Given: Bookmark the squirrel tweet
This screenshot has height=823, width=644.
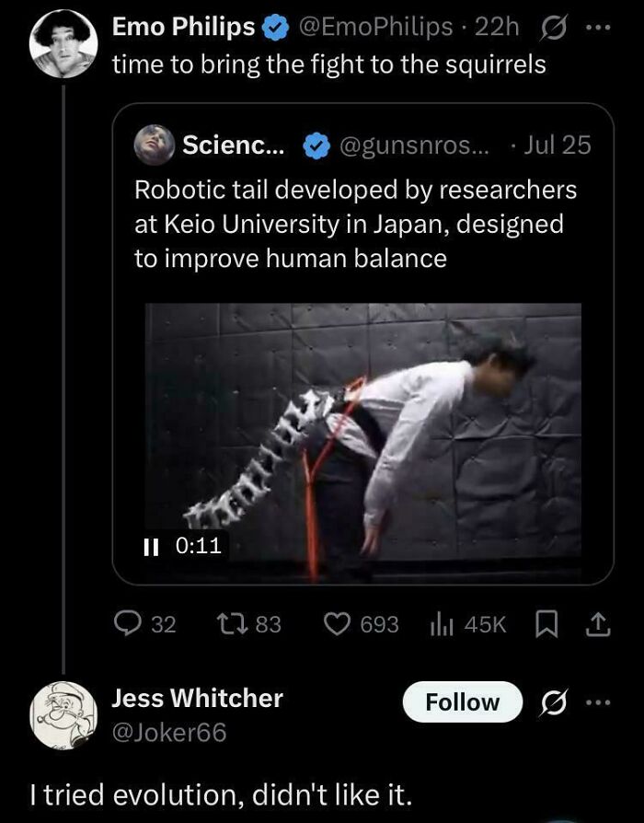Looking at the screenshot, I should point(546,623).
